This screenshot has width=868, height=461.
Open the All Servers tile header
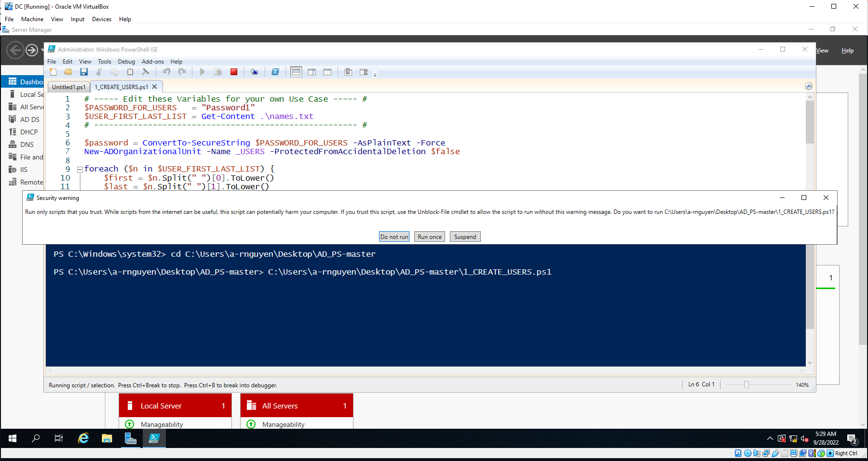tap(297, 406)
